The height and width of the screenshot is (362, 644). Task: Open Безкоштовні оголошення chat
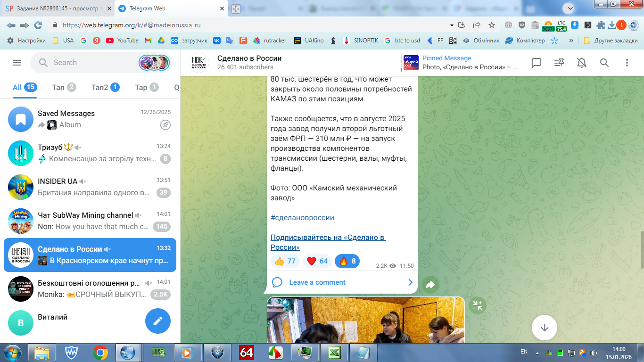(90, 289)
